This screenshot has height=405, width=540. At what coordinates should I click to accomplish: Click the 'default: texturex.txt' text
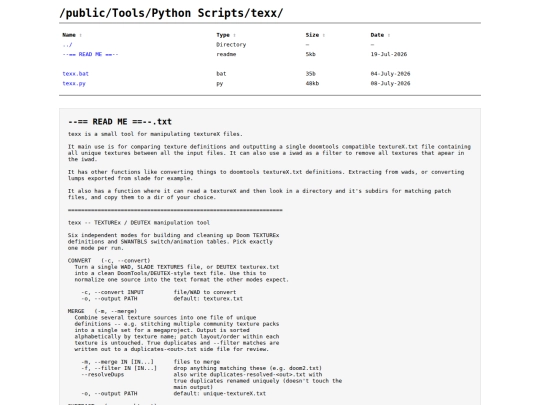(208, 299)
